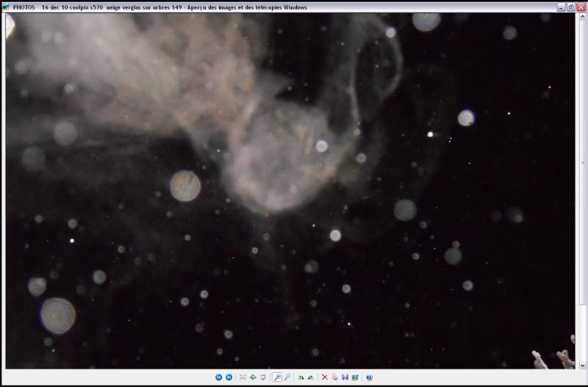Go to the previous image
The height and width of the screenshot is (387, 588).
pos(218,377)
